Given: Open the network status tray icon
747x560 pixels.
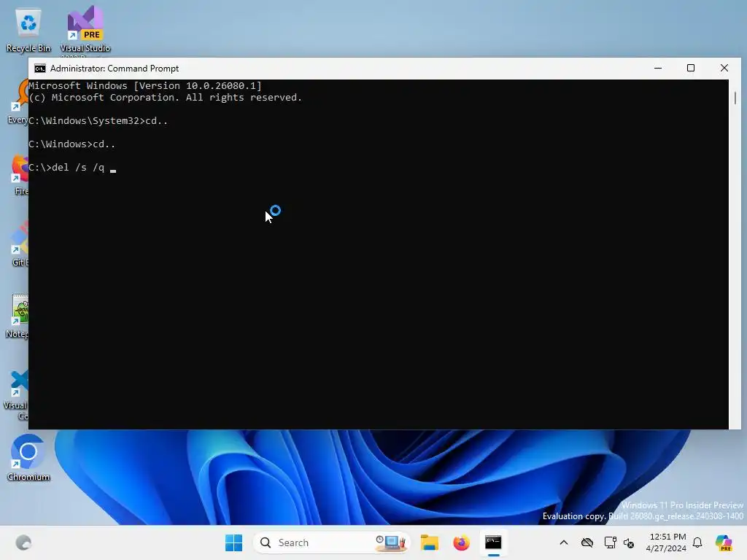Looking at the screenshot, I should tap(610, 542).
